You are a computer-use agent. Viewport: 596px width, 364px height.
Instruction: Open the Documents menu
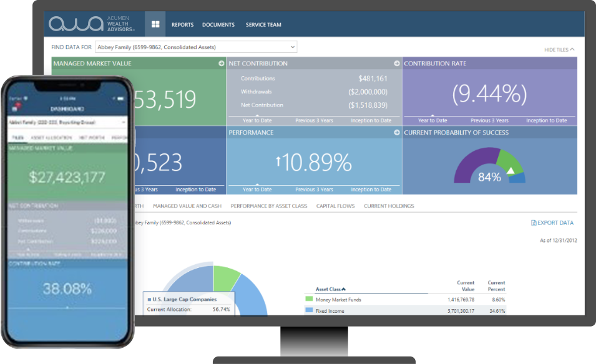218,24
